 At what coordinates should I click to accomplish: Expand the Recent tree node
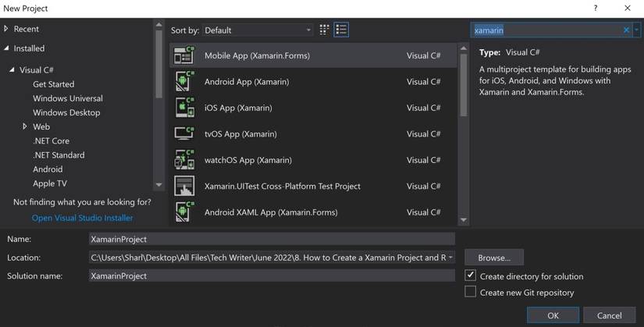coord(6,29)
